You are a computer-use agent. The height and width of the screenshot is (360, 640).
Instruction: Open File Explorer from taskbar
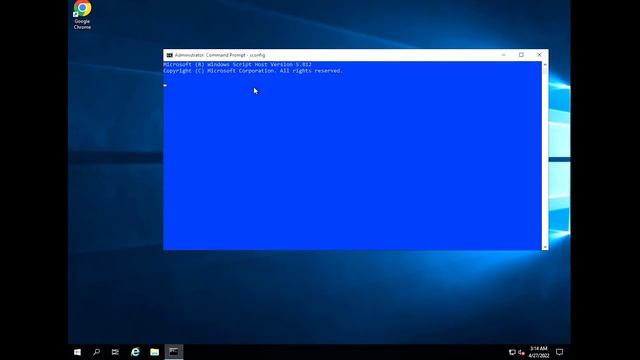(154, 352)
